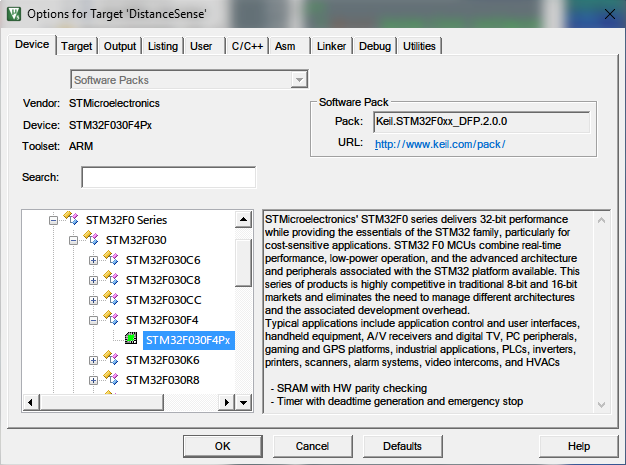
Task: Switch to the Output tab
Action: pos(120,46)
